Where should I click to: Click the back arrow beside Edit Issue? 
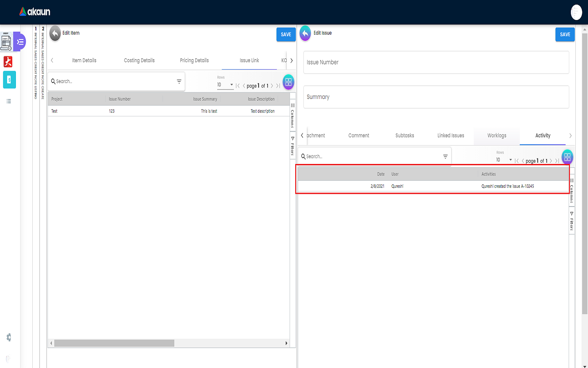click(305, 34)
